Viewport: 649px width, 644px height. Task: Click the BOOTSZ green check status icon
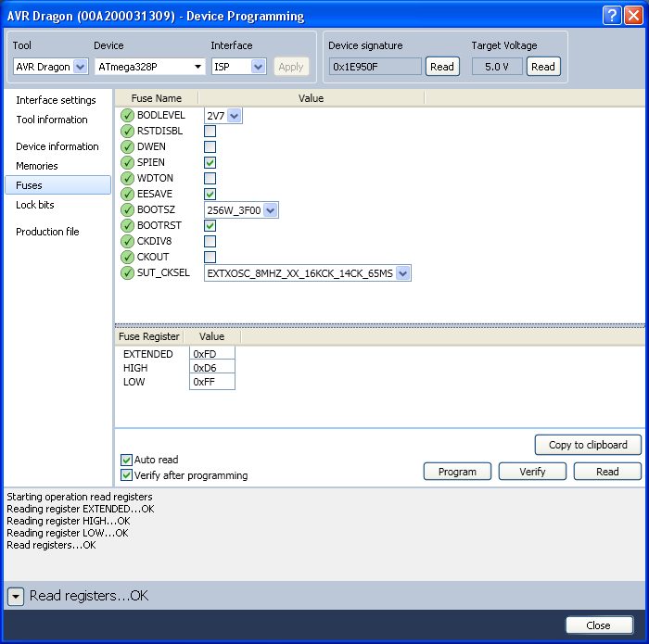127,209
